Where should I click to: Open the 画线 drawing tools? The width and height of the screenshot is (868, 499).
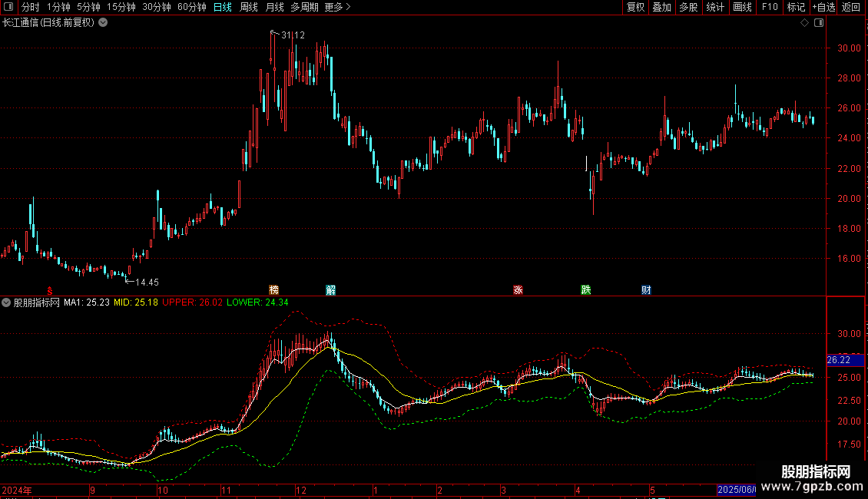pyautogui.click(x=742, y=7)
